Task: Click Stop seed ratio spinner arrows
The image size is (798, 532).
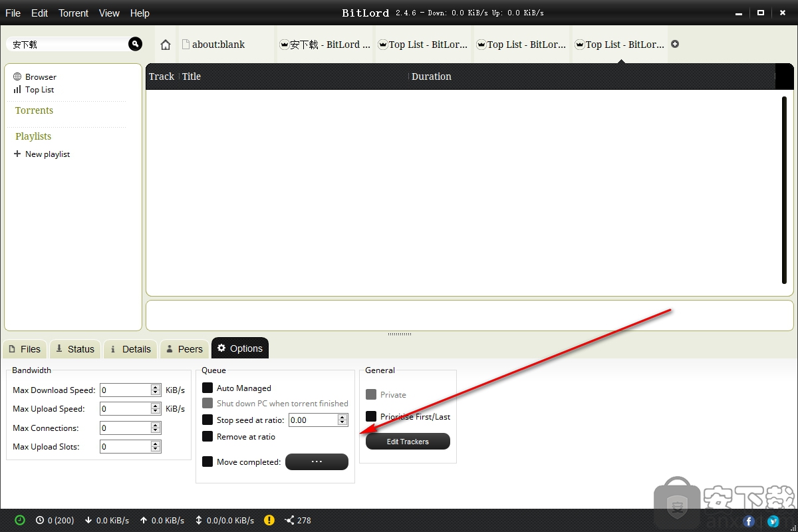Action: pos(342,420)
